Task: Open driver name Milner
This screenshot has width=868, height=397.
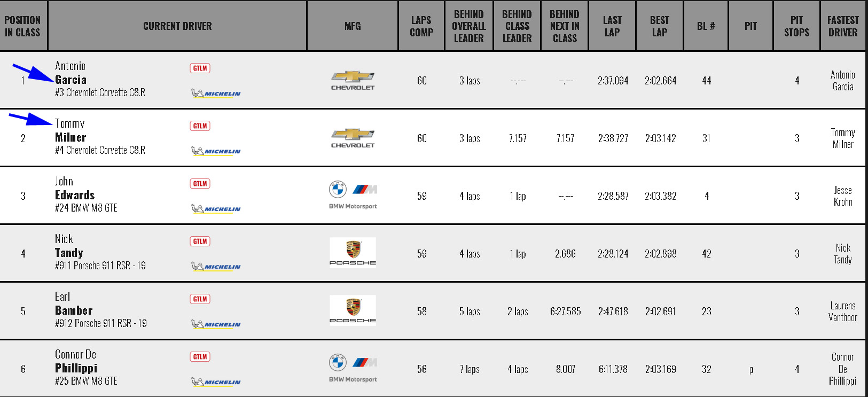Action: point(71,137)
